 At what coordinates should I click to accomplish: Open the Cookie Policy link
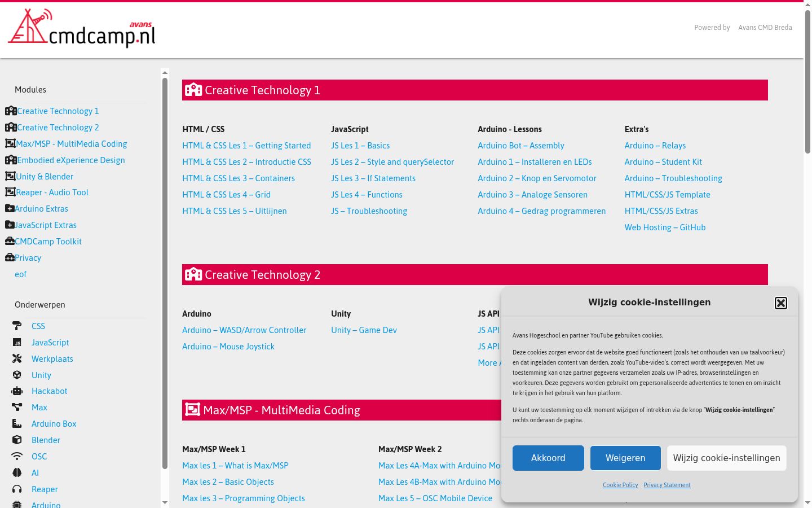pyautogui.click(x=620, y=485)
